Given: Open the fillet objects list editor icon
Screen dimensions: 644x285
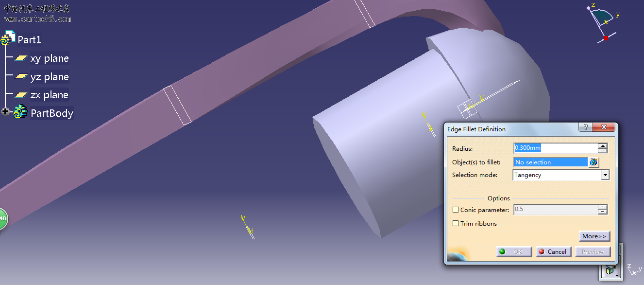Looking at the screenshot, I should point(593,162).
